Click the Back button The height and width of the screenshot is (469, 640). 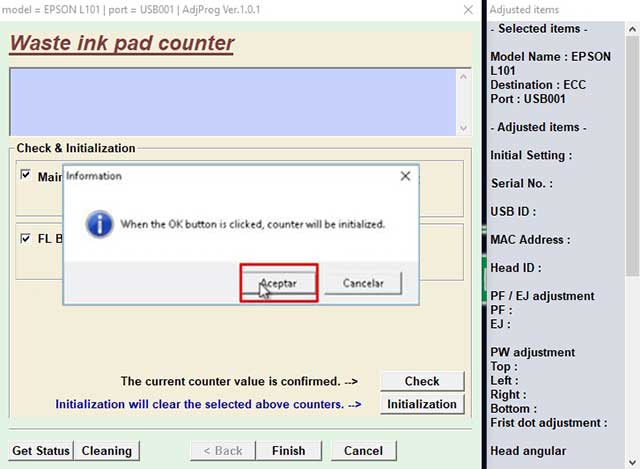pos(223,451)
